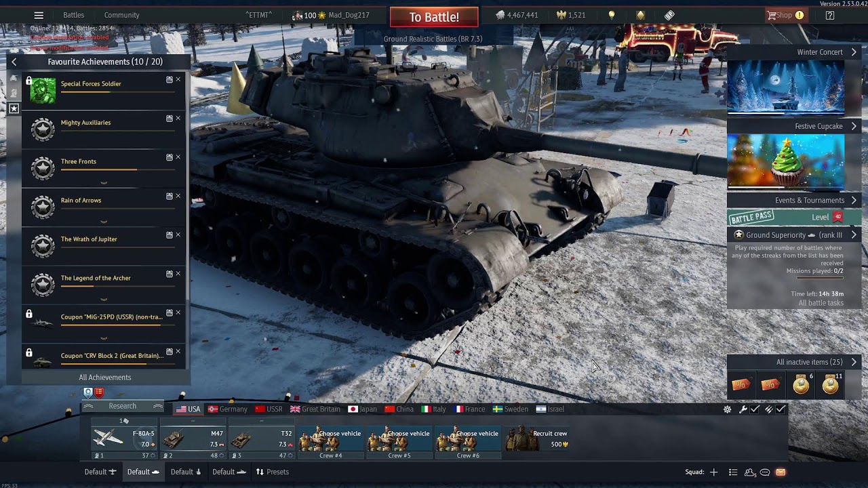
Task: Open calendar icon on Mighty Auxiliaries
Action: 170,119
